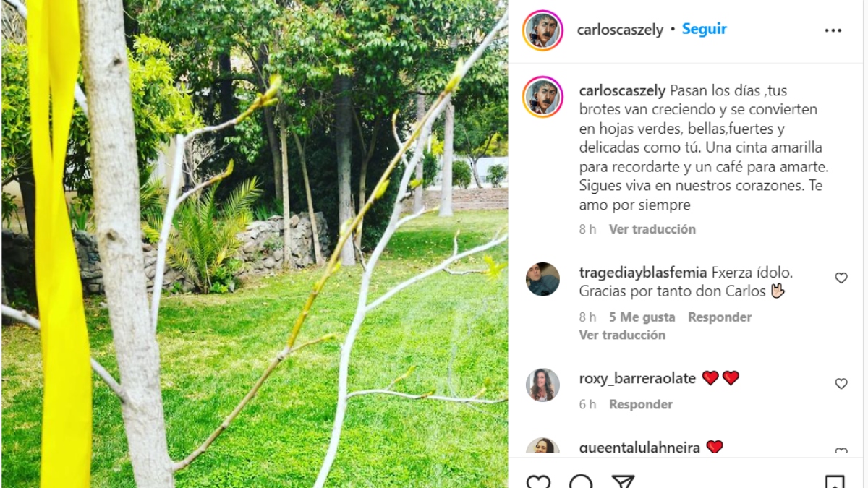The image size is (868, 488).
Task: Share post via paper plane icon
Action: [623, 481]
